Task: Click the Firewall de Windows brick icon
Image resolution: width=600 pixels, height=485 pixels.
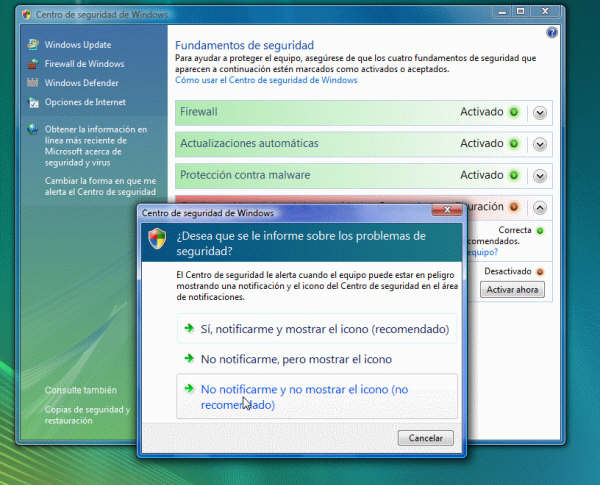Action: pos(33,64)
